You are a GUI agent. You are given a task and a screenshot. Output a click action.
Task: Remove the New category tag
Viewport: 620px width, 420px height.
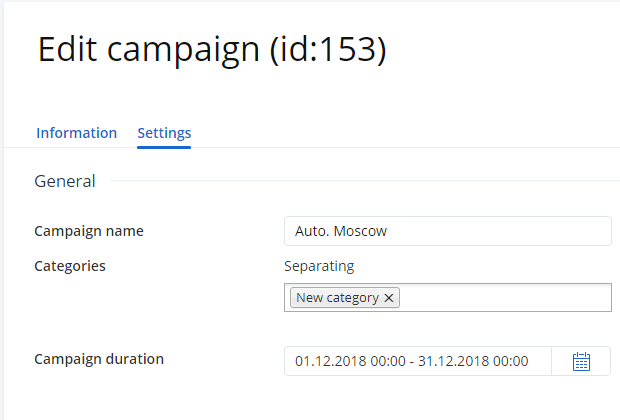tap(390, 298)
